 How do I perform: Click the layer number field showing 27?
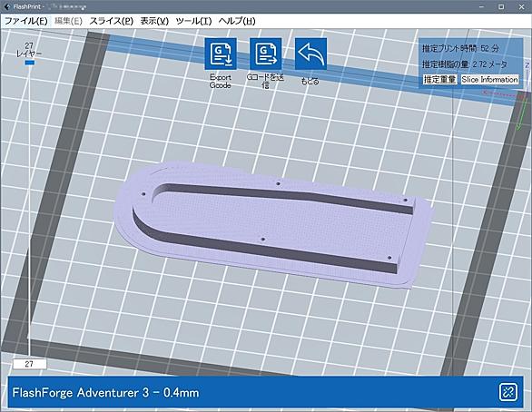[30, 364]
